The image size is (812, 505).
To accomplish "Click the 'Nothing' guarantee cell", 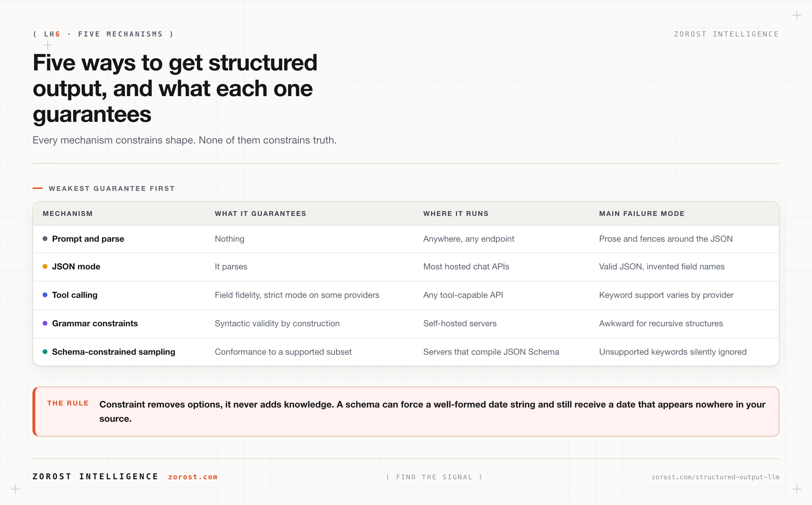I will click(229, 239).
